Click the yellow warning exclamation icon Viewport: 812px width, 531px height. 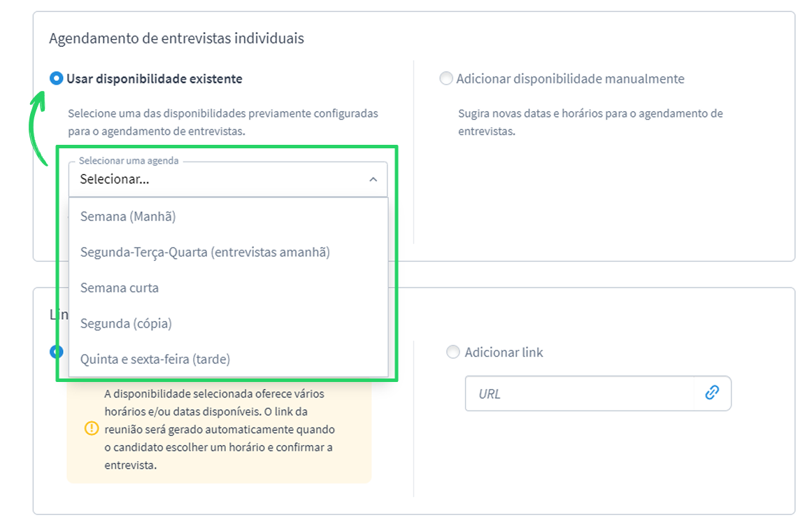(92, 429)
